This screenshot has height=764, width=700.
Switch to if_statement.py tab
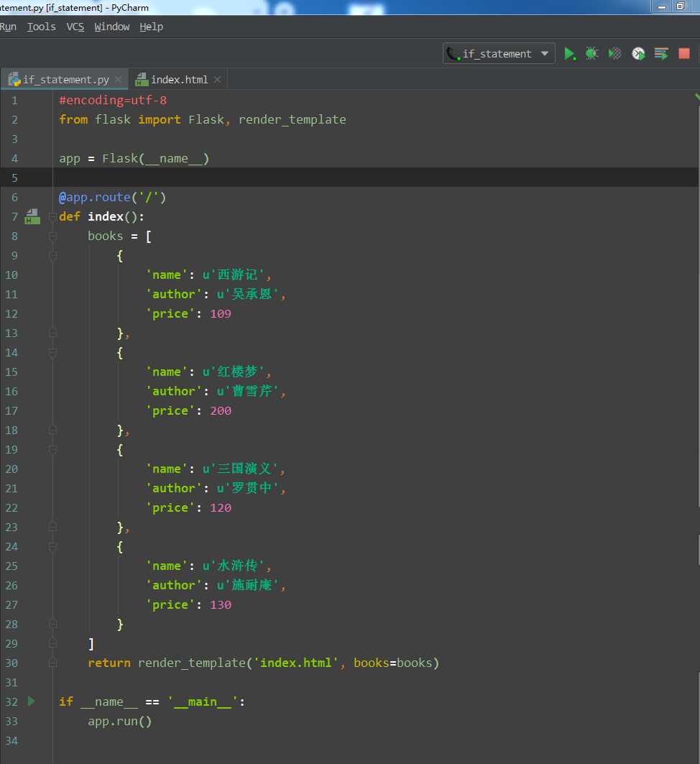tap(65, 80)
